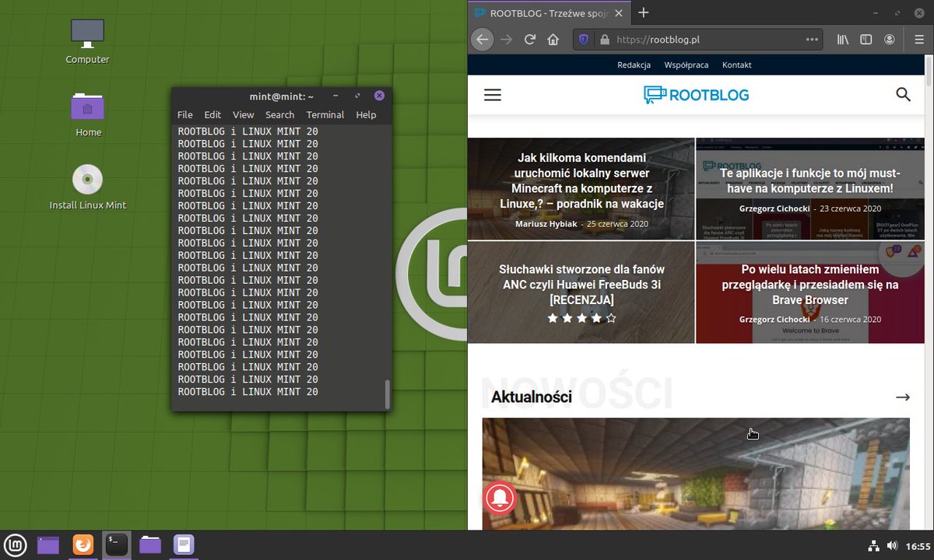This screenshot has height=560, width=934.
Task: Select the ROOTBLOG tab
Action: coord(550,12)
